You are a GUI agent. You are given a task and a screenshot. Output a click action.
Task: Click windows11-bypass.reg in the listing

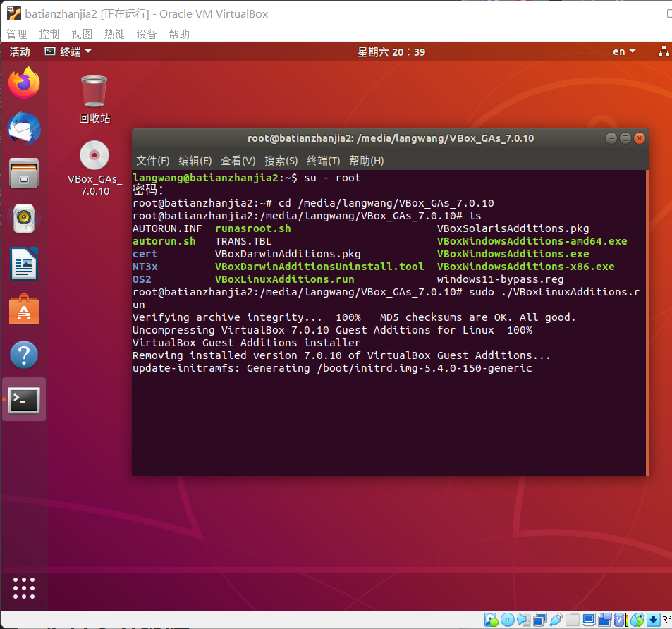pos(500,279)
